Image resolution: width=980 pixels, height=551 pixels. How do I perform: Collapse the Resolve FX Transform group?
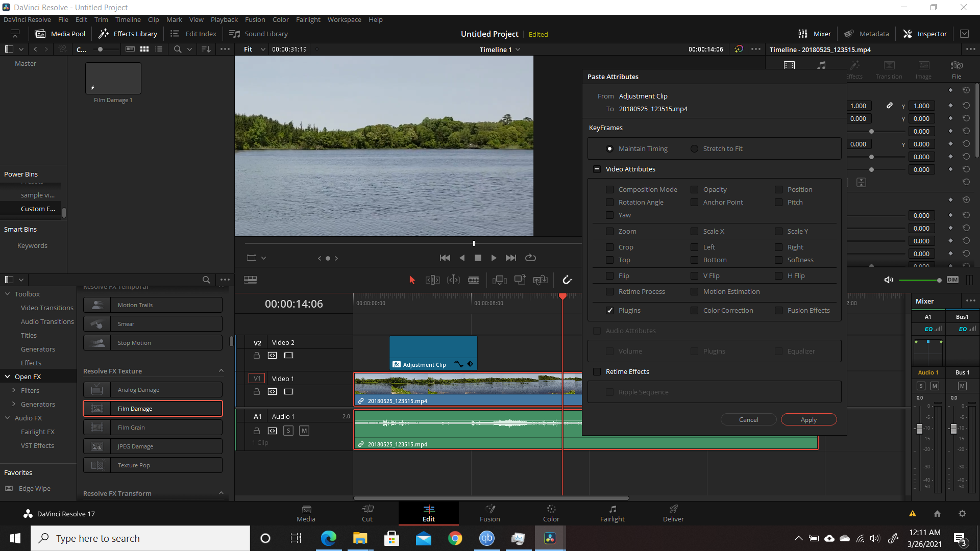tap(221, 493)
